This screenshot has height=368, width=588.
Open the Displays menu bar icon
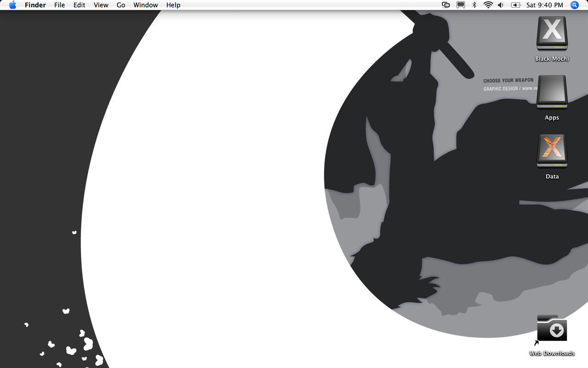click(446, 5)
